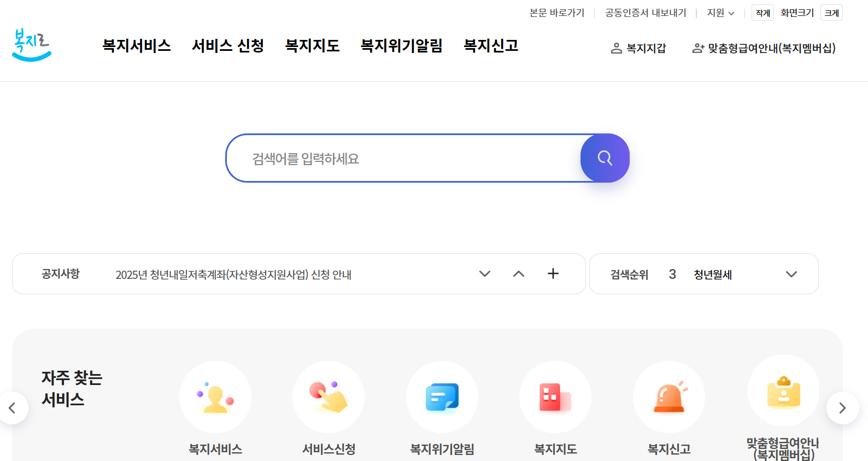Click the 공지사항 label

pyautogui.click(x=61, y=273)
